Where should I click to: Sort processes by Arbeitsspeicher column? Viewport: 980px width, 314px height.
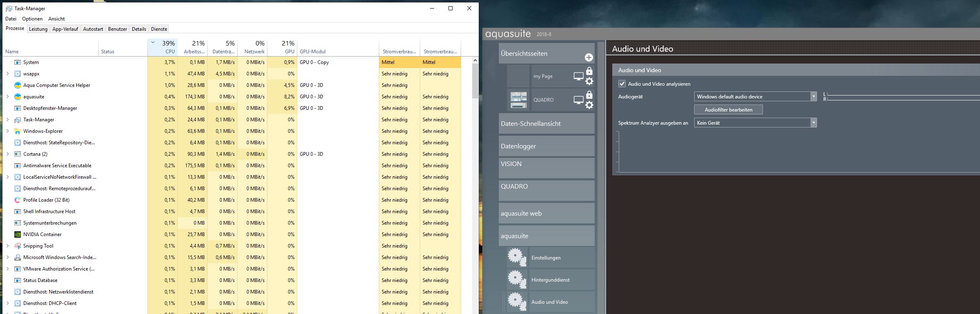(194, 48)
